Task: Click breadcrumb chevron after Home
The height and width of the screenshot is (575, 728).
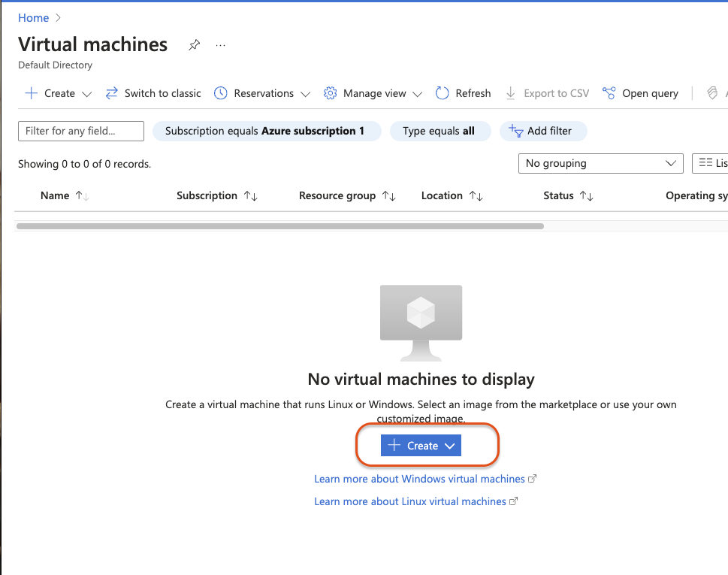Action: 58,17
